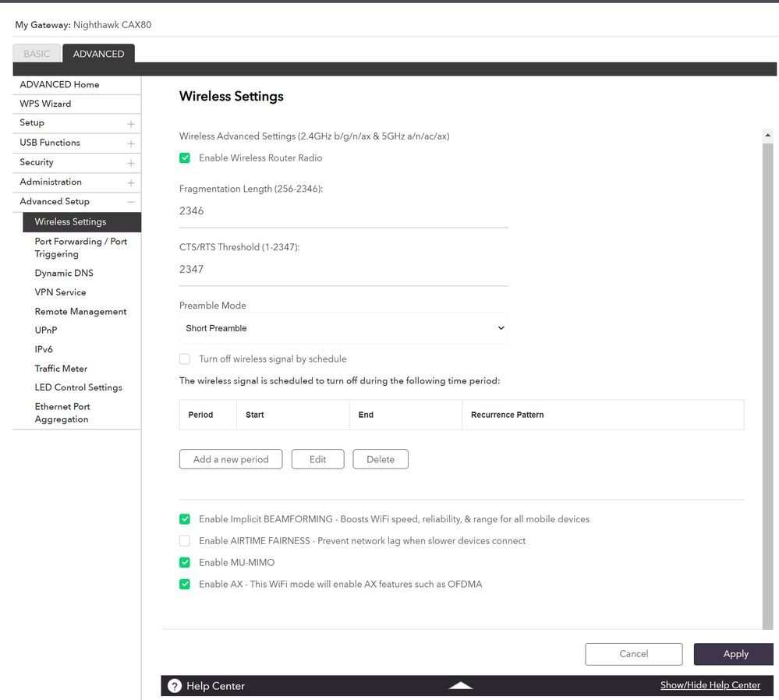This screenshot has width=779, height=700.
Task: Check Turn off wireless signal by schedule
Action: click(x=185, y=359)
